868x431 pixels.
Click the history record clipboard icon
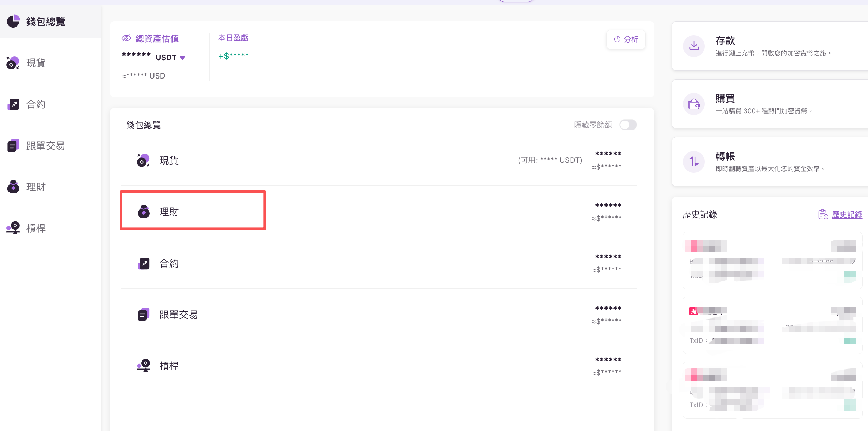pos(823,214)
